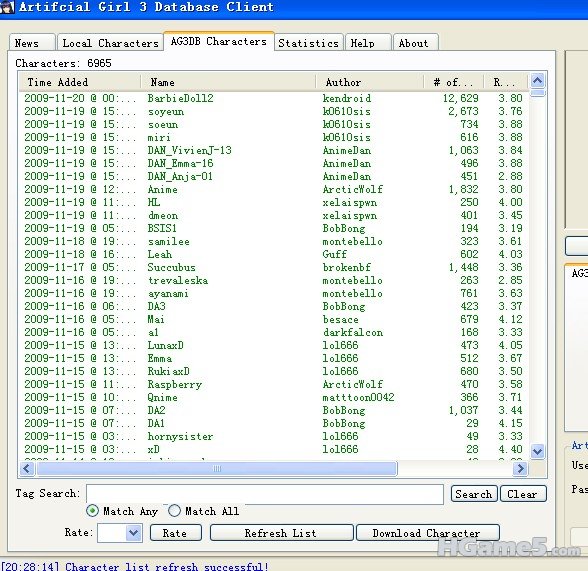The image size is (588, 571).
Task: Select the Raspberry character row
Action: pyautogui.click(x=274, y=384)
